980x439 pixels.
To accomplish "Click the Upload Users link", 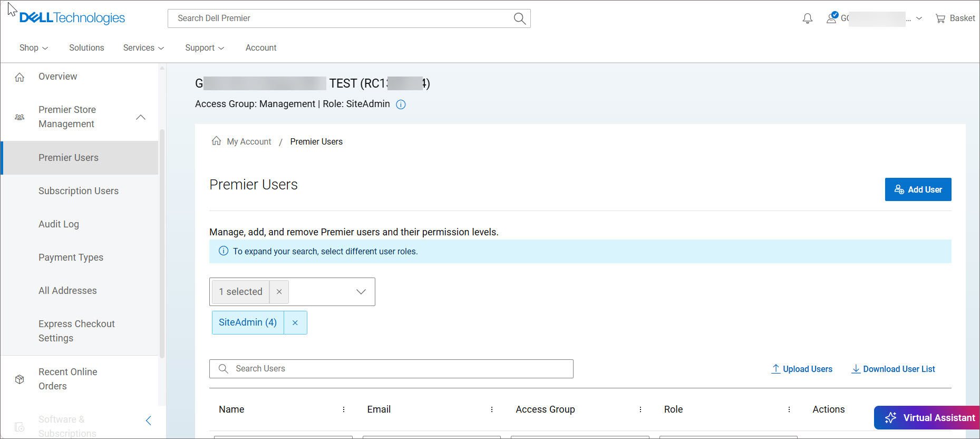I will (802, 369).
